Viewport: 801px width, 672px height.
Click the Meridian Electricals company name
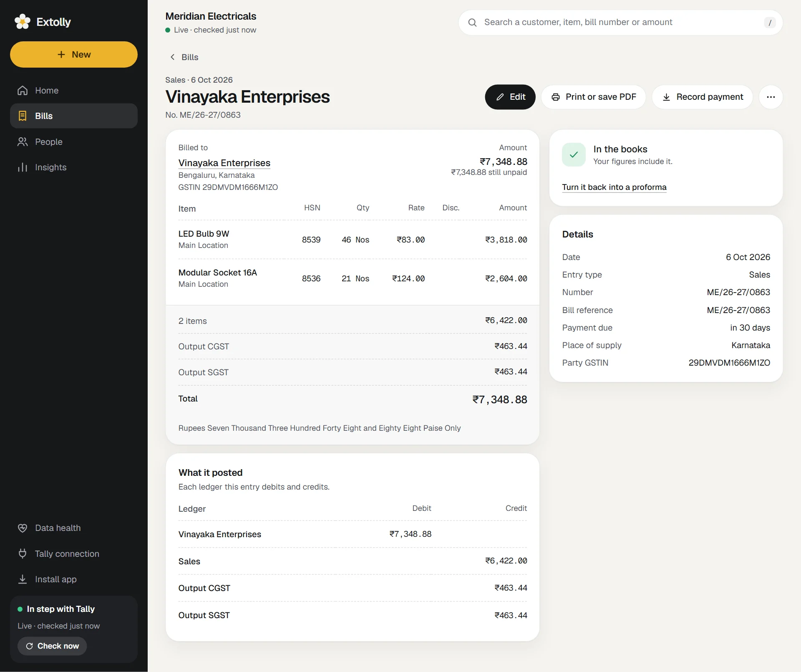[211, 16]
